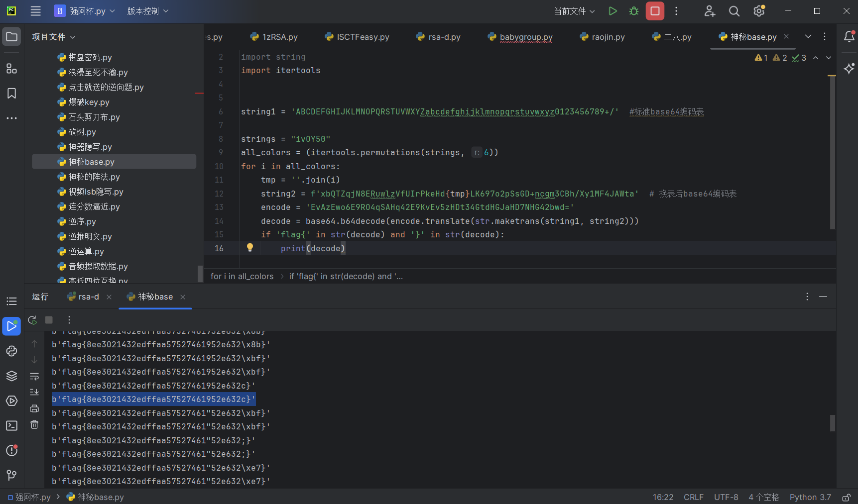This screenshot has height=504, width=858.
Task: Close the 神秘base.py editor tab
Action: [786, 36]
